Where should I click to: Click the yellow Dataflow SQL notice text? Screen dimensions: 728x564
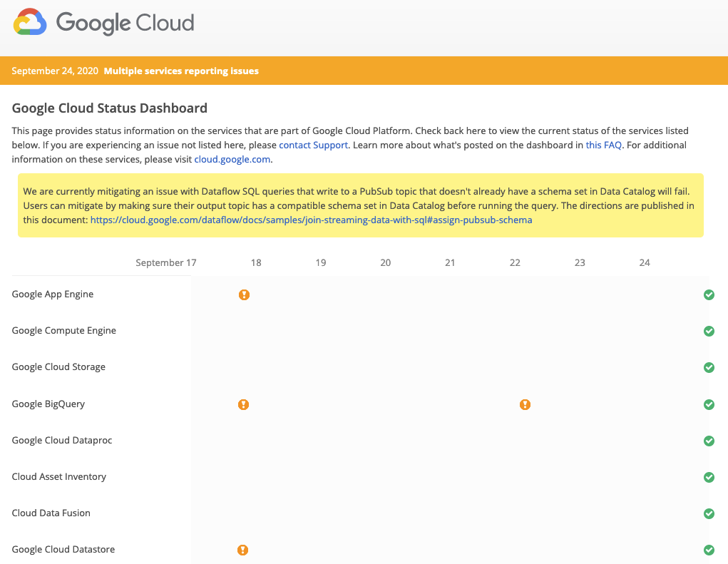pos(359,205)
